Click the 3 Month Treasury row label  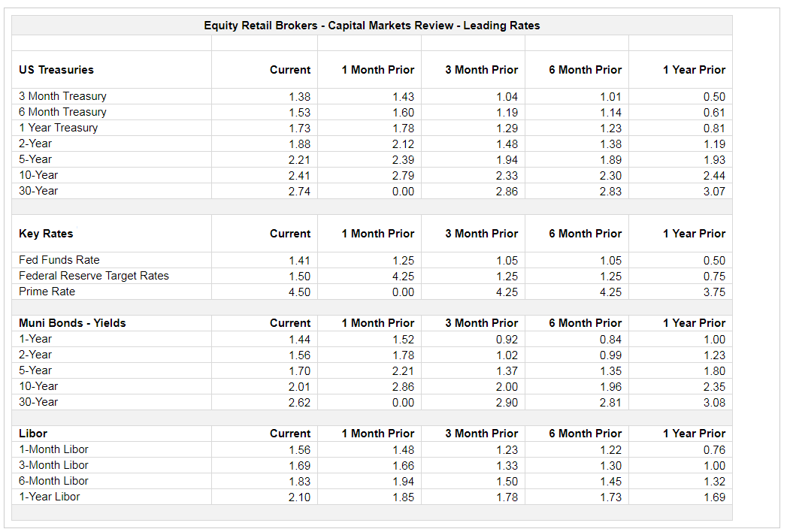click(x=62, y=96)
